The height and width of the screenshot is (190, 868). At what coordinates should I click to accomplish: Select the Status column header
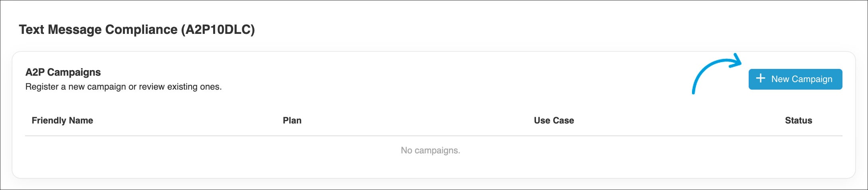click(798, 121)
